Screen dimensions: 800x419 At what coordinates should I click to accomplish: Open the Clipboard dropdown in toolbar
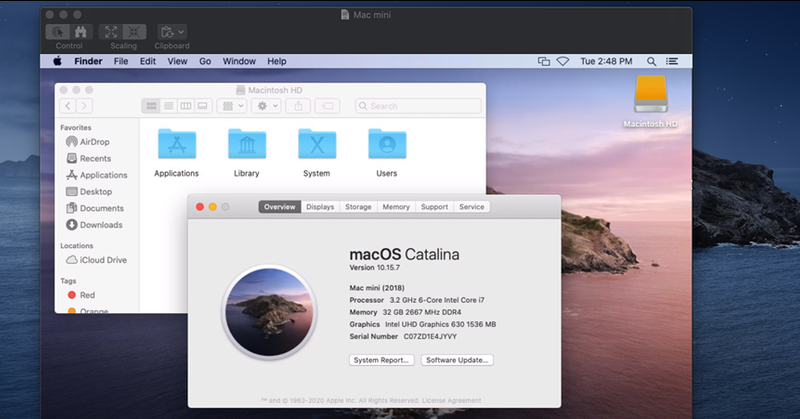click(172, 32)
